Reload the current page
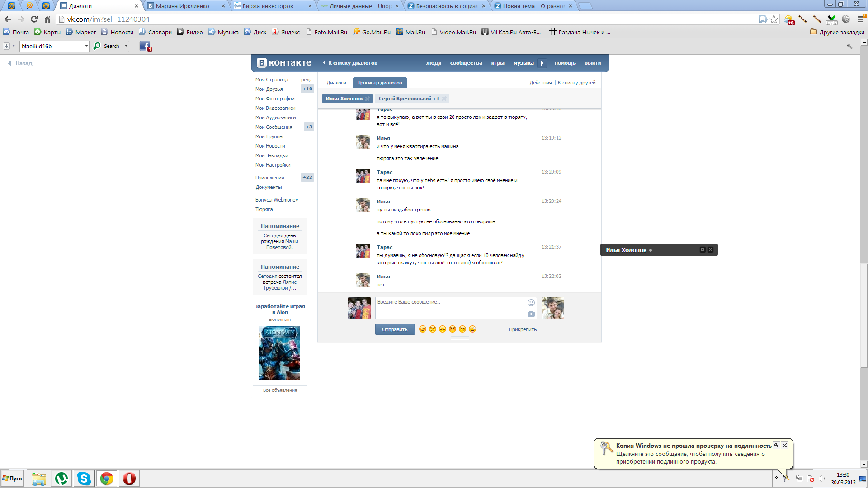The image size is (868, 488). 34,19
